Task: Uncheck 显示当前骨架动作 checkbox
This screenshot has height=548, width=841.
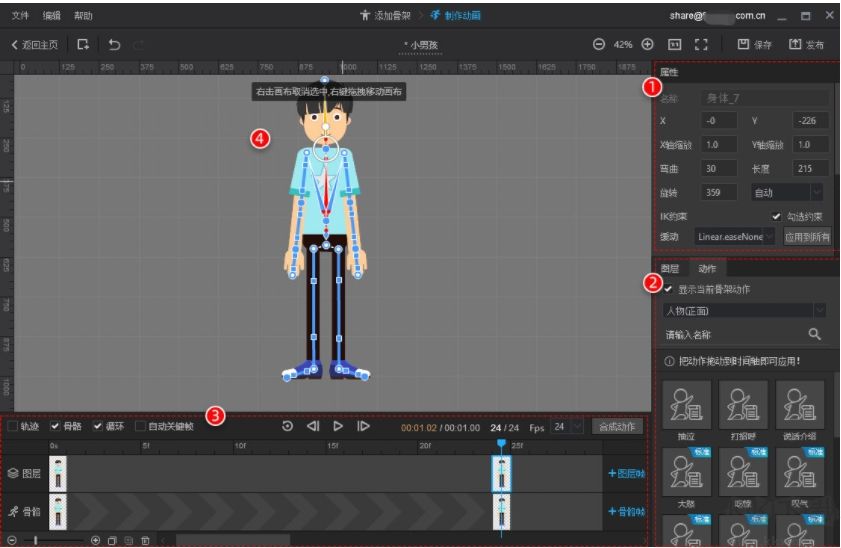Action: tap(669, 289)
